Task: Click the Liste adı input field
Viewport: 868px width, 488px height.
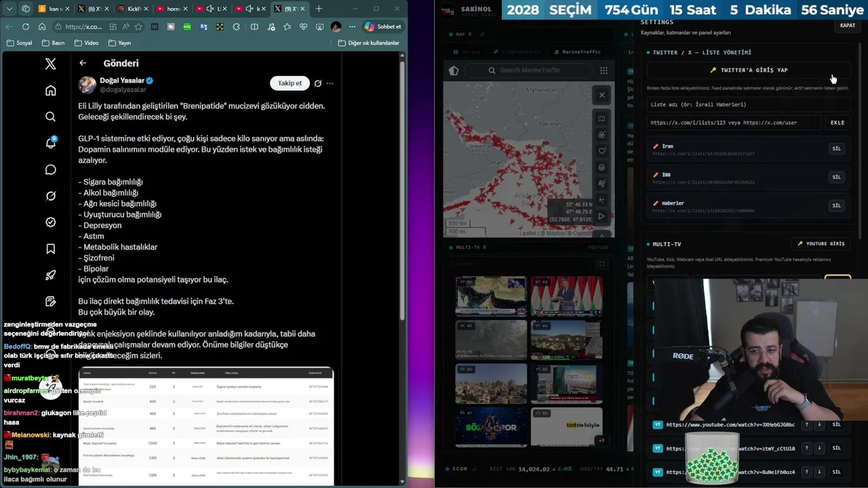Action: click(748, 104)
